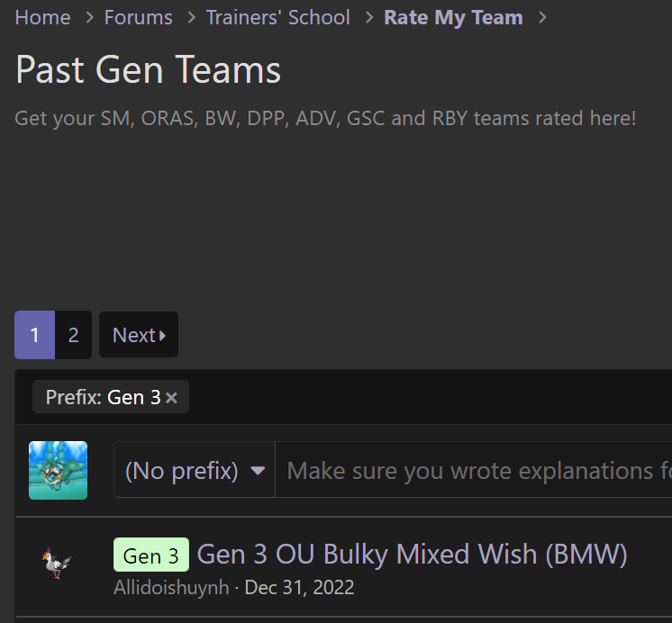The width and height of the screenshot is (672, 623).
Task: Open the Forums breadcrumb link
Action: click(x=139, y=18)
